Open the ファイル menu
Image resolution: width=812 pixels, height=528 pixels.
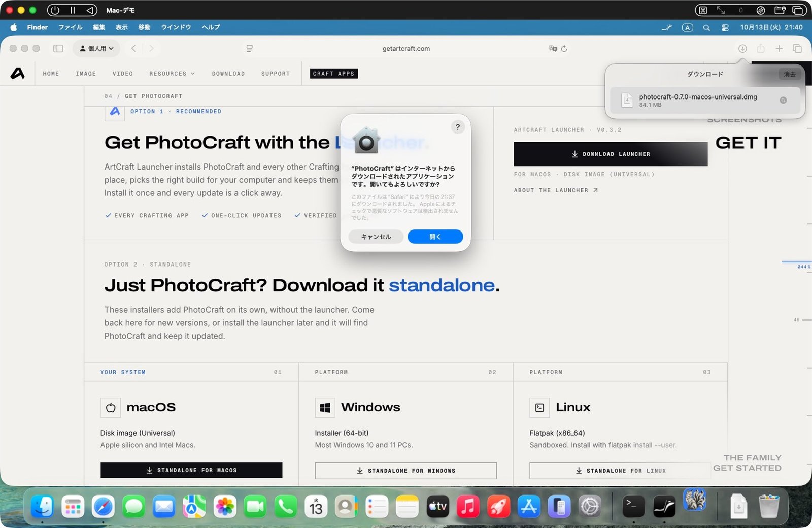70,27
